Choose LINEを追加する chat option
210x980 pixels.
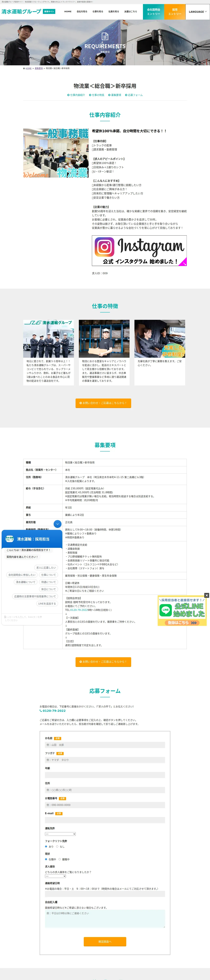point(47,604)
